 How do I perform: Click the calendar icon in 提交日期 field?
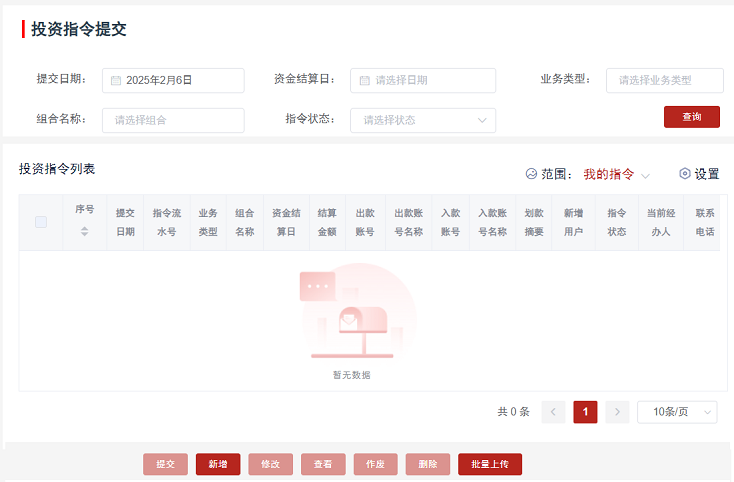[116, 80]
